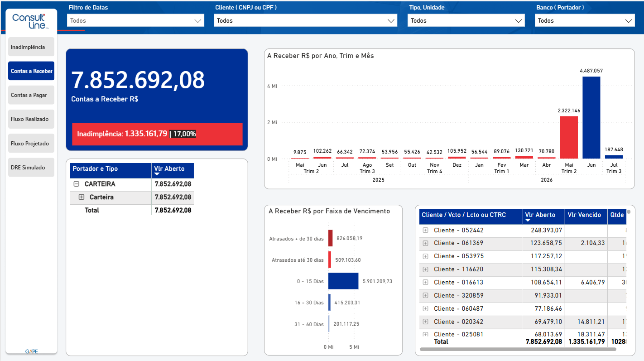Expand Cliente - 053975 row
Screen dimensions: 644x361
pos(425,256)
